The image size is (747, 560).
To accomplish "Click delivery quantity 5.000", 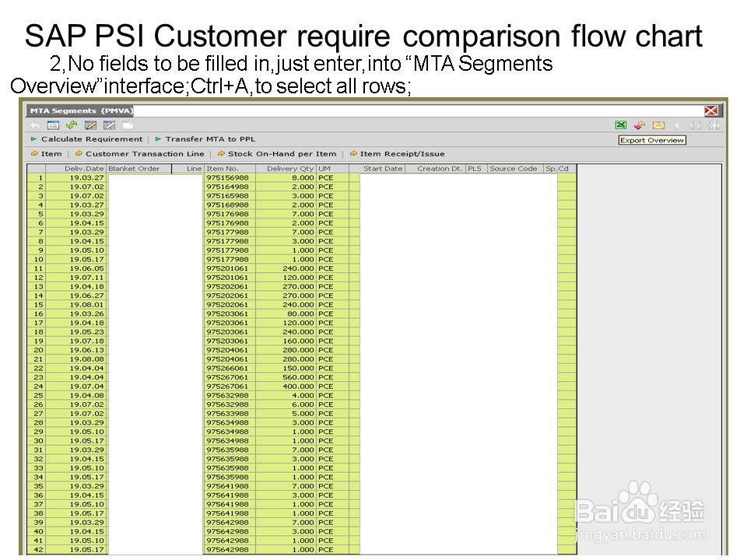I will pos(286,413).
